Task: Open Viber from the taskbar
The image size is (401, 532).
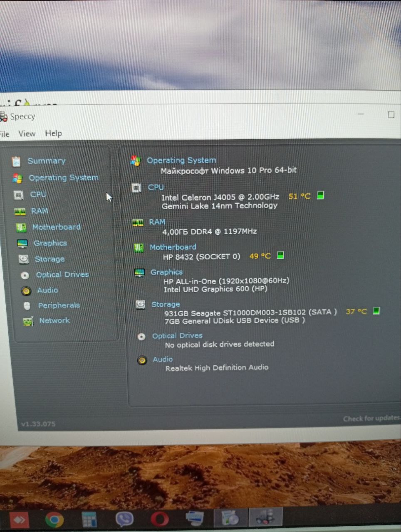Action: (x=124, y=519)
